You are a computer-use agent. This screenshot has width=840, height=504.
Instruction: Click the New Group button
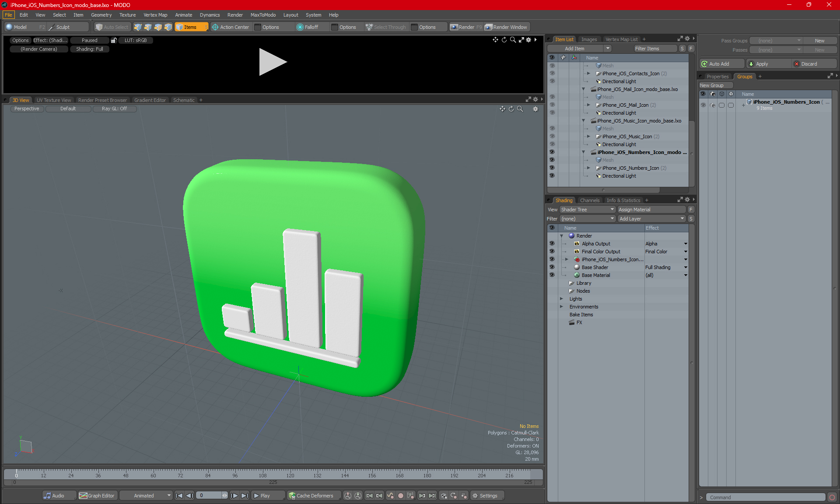pyautogui.click(x=715, y=85)
